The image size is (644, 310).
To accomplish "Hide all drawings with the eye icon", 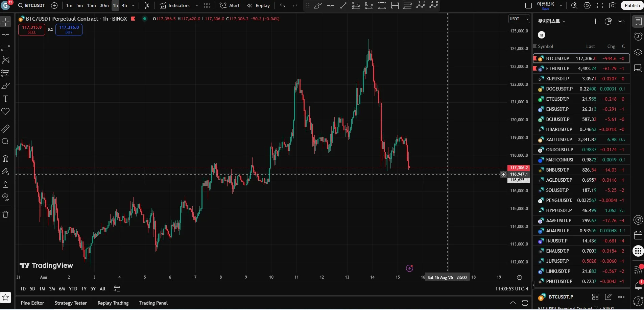I will coord(6,197).
